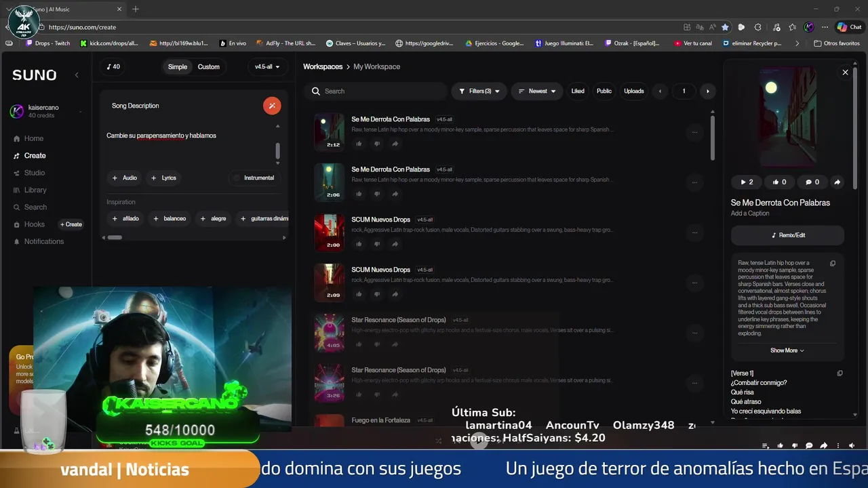The height and width of the screenshot is (488, 868).
Task: Collapse the Suno sidebar with the arrow
Action: (77, 75)
